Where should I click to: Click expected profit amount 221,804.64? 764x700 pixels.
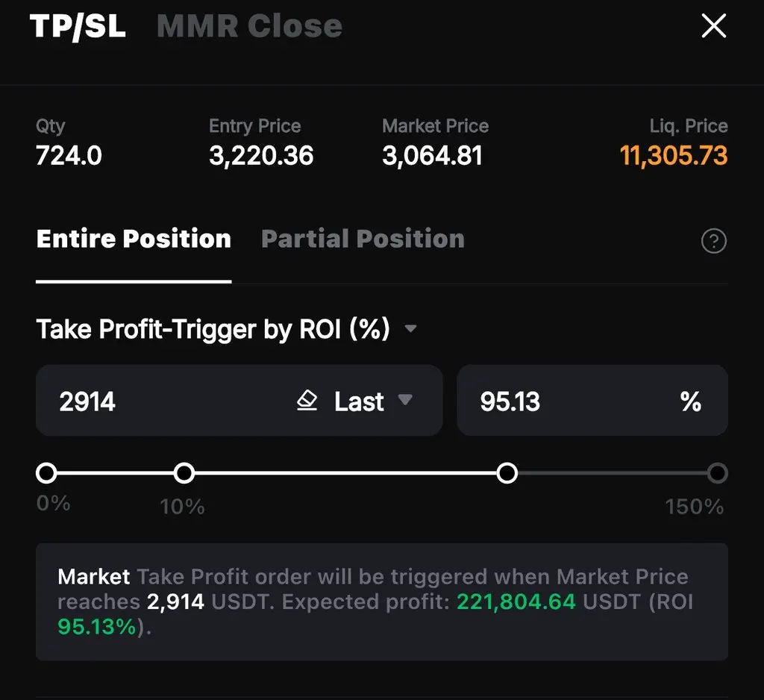[x=516, y=601]
